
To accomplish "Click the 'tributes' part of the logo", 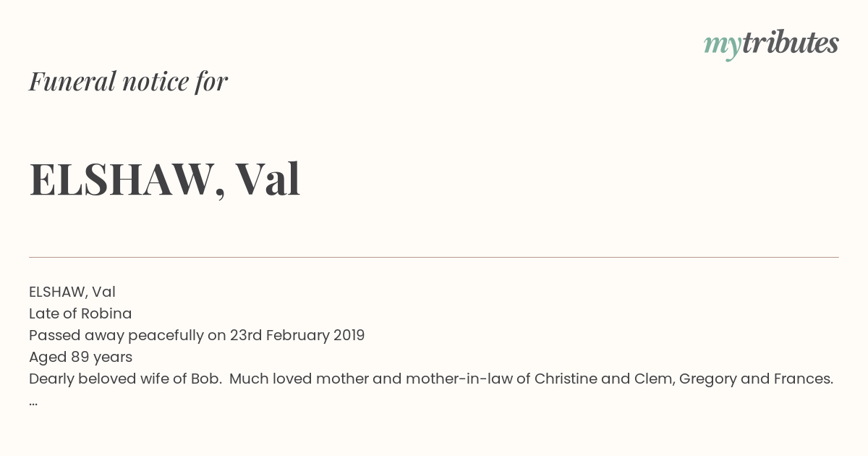I will [790, 43].
